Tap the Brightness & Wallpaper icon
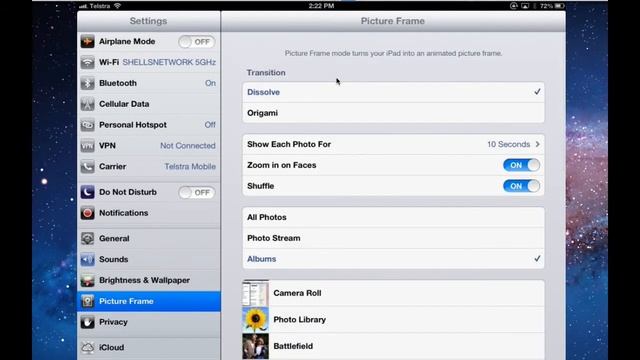 pos(87,280)
